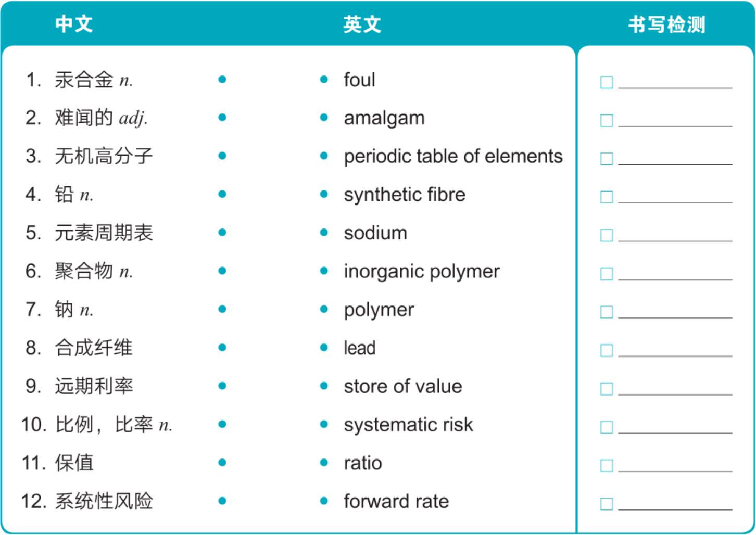Check the box beside periodic table of elements

607,159
